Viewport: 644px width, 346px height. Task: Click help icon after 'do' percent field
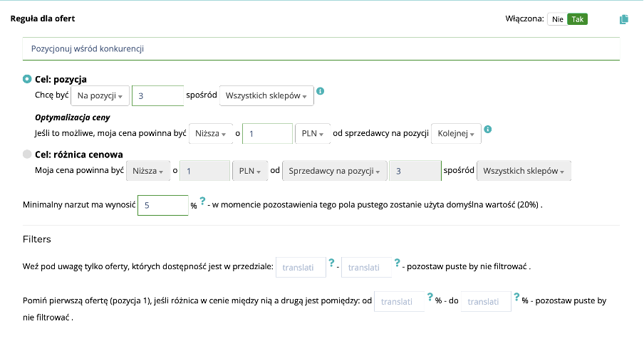click(x=516, y=298)
